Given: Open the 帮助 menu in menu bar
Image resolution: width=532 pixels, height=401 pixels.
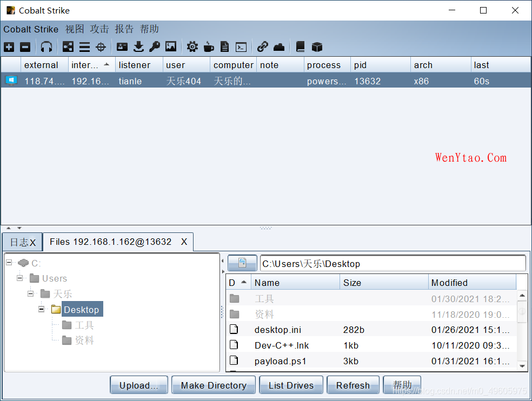Looking at the screenshot, I should coord(149,29).
